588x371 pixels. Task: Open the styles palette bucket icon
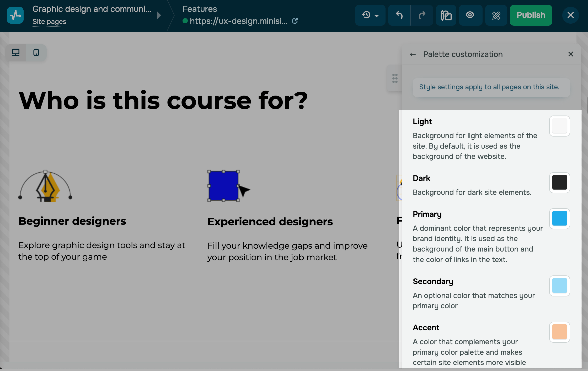click(x=446, y=15)
